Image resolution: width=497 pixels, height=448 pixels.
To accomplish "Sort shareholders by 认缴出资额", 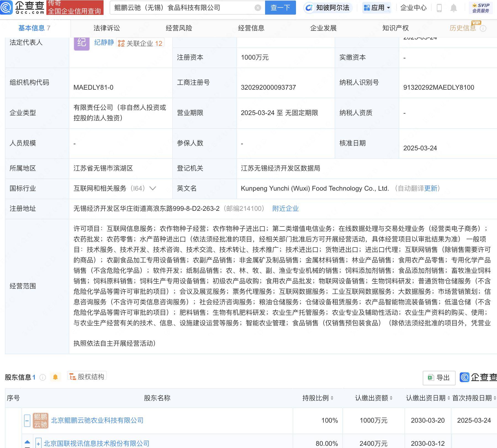I will [391, 398].
